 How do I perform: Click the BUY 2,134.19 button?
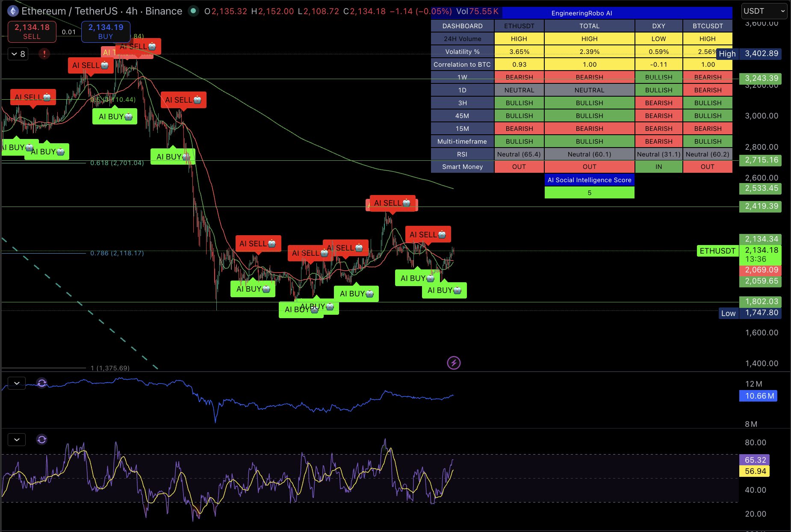pyautogui.click(x=105, y=32)
